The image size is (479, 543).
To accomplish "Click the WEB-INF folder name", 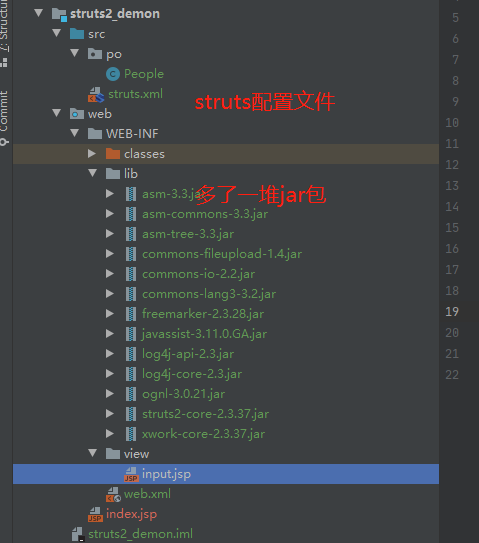I will click(x=132, y=133).
